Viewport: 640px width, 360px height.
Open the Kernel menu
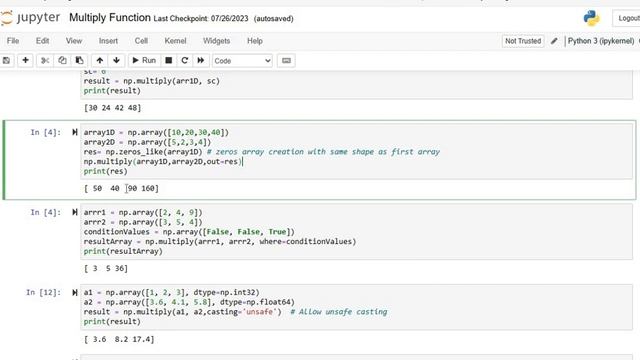coord(175,41)
